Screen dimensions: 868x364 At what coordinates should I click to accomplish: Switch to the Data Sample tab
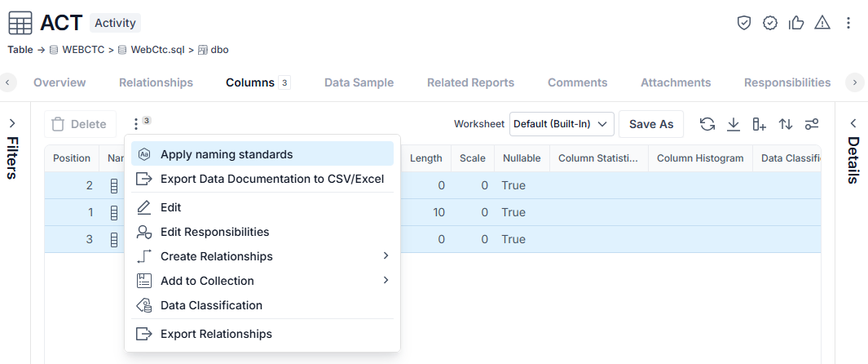(x=359, y=82)
